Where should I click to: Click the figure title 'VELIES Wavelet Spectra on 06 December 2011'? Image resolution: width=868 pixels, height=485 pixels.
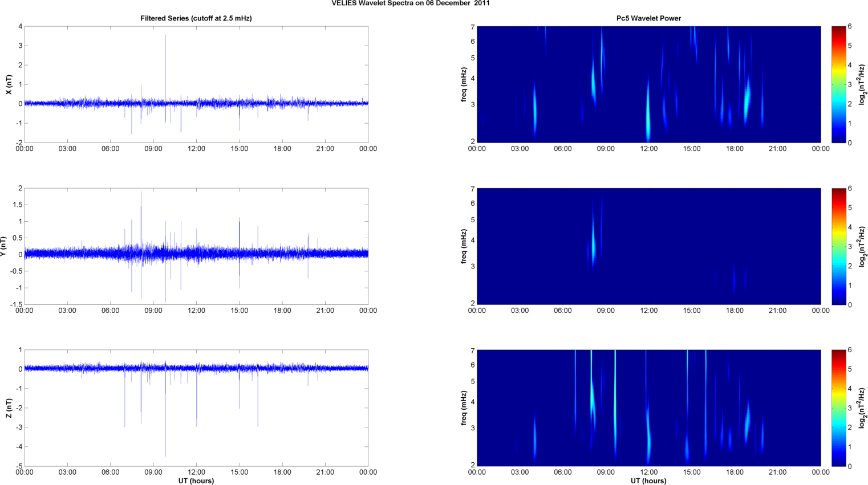point(411,3)
